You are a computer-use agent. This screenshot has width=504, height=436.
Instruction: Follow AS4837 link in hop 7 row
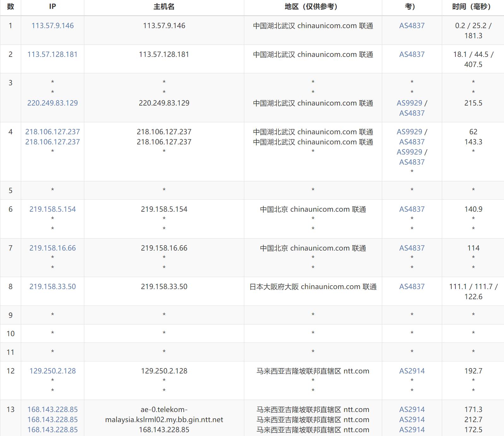[x=412, y=248]
